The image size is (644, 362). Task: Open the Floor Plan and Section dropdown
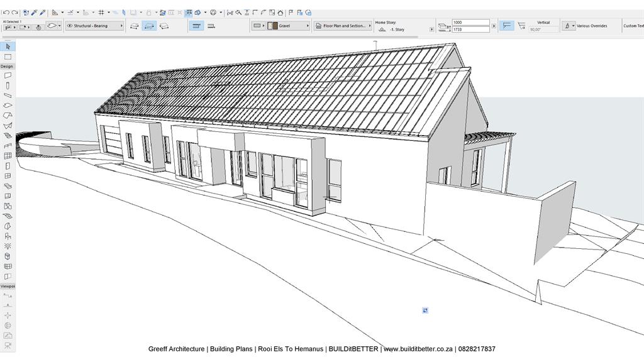point(343,26)
